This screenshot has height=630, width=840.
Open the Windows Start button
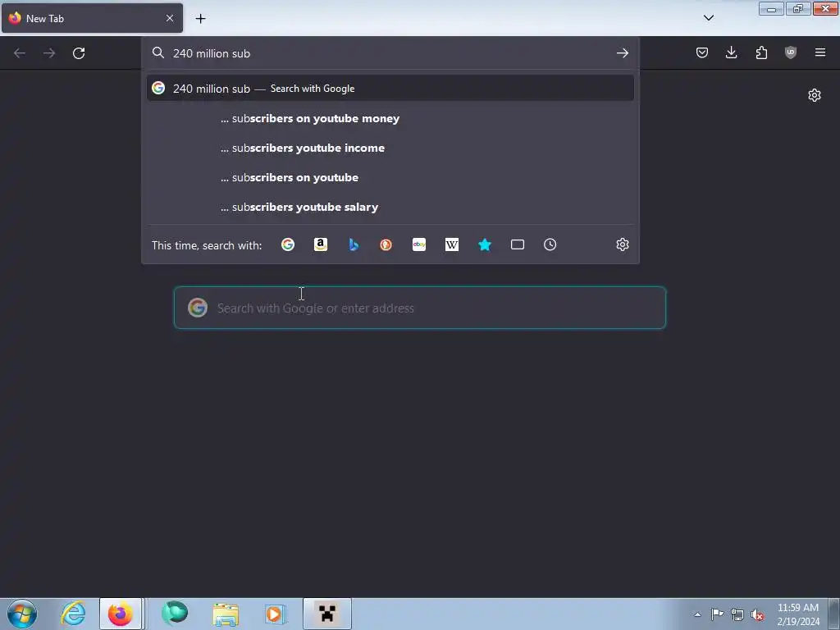[22, 614]
